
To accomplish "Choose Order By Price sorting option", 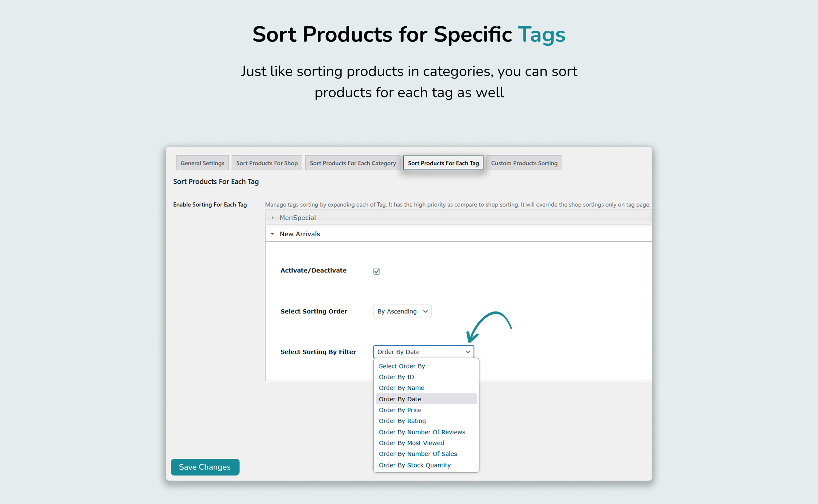I will pyautogui.click(x=400, y=410).
